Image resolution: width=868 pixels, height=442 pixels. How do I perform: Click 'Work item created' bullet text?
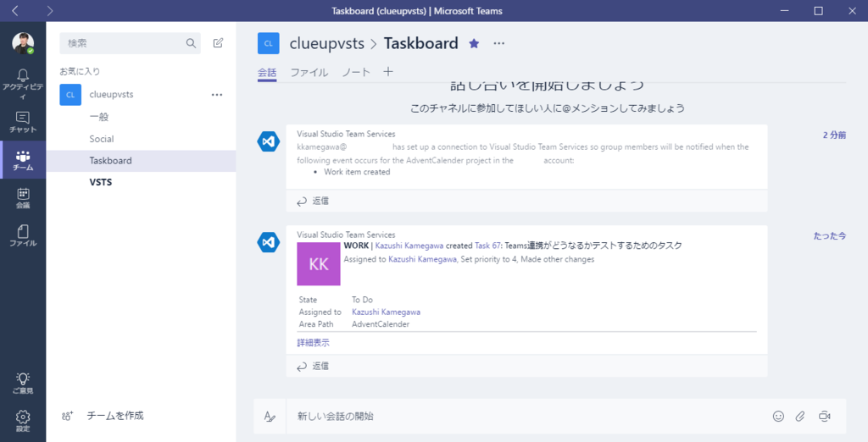[x=357, y=172]
